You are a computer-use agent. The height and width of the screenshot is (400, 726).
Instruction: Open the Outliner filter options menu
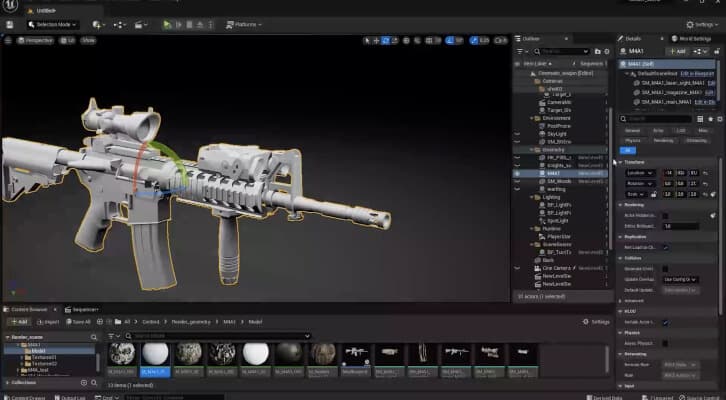click(x=522, y=52)
